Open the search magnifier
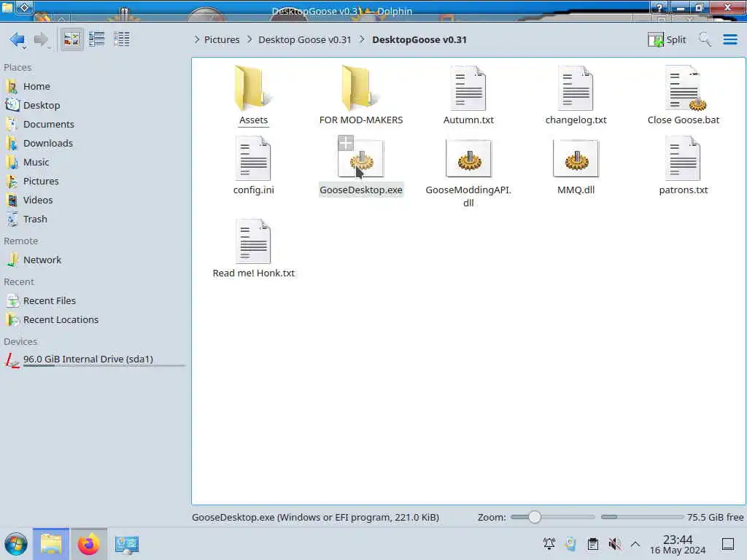747x560 pixels. [x=705, y=39]
